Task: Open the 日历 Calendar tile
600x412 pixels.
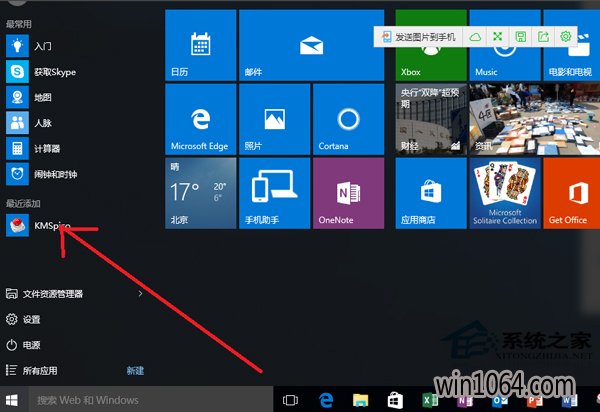Action: click(201, 45)
